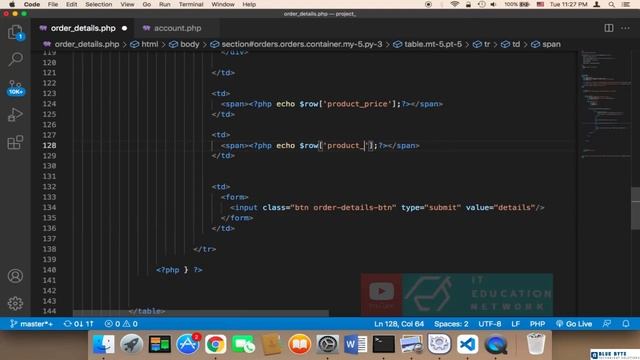
Task: Open Apple menu
Action: point(12,4)
